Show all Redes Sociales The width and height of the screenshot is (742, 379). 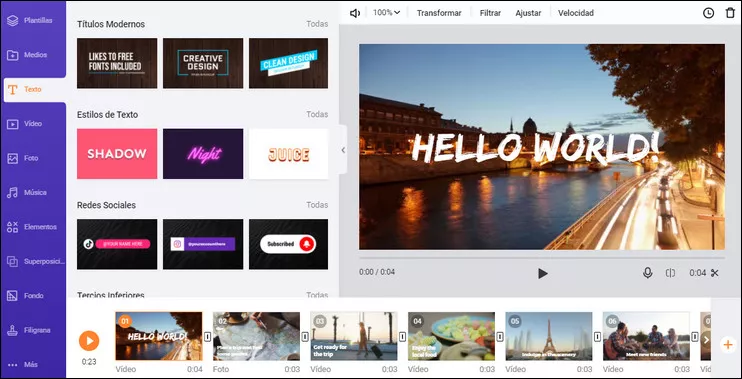pyautogui.click(x=317, y=205)
